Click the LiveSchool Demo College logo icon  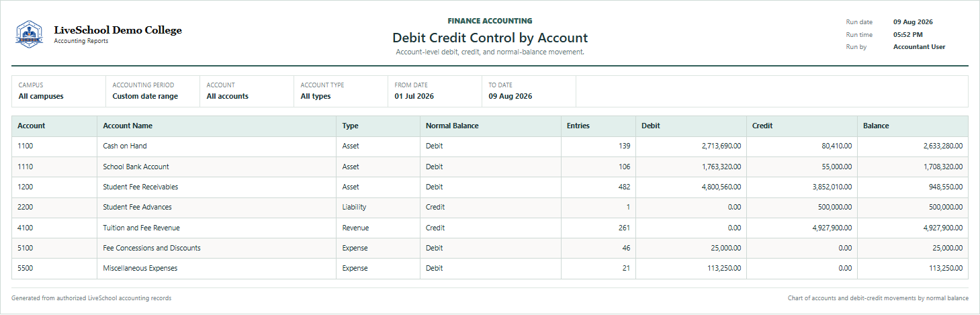pos(29,34)
